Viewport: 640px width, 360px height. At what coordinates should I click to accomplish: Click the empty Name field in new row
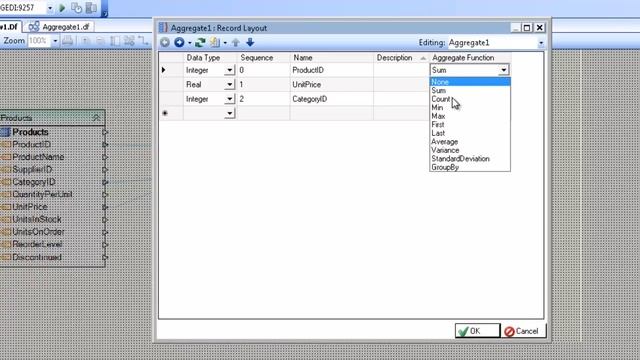coord(331,113)
